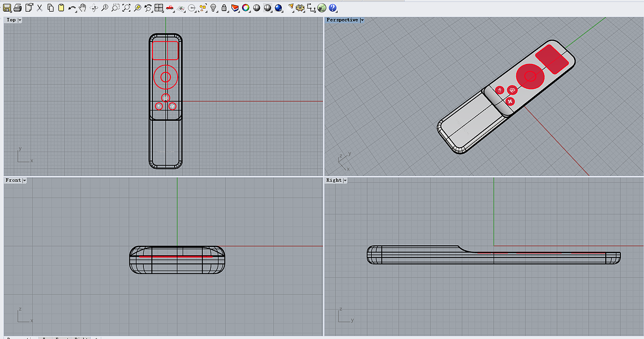The height and width of the screenshot is (339, 644).
Task: Open the Front viewport dropdown arrow
Action: point(24,180)
